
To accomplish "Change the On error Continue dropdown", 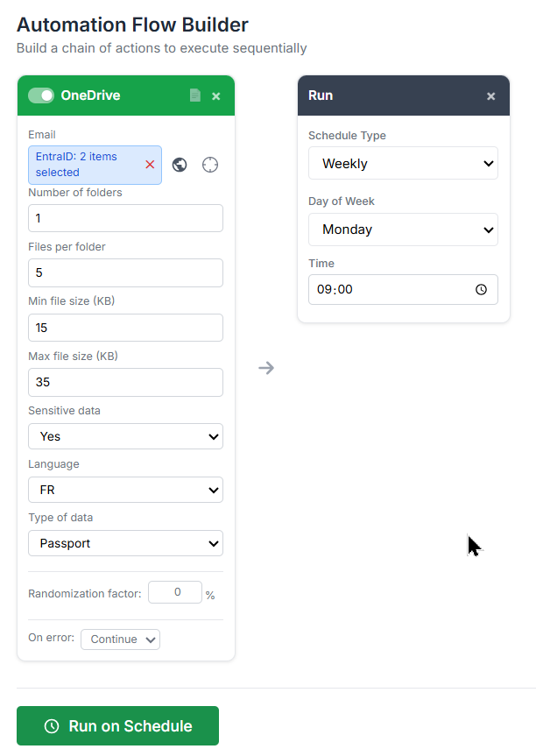I will (x=120, y=639).
